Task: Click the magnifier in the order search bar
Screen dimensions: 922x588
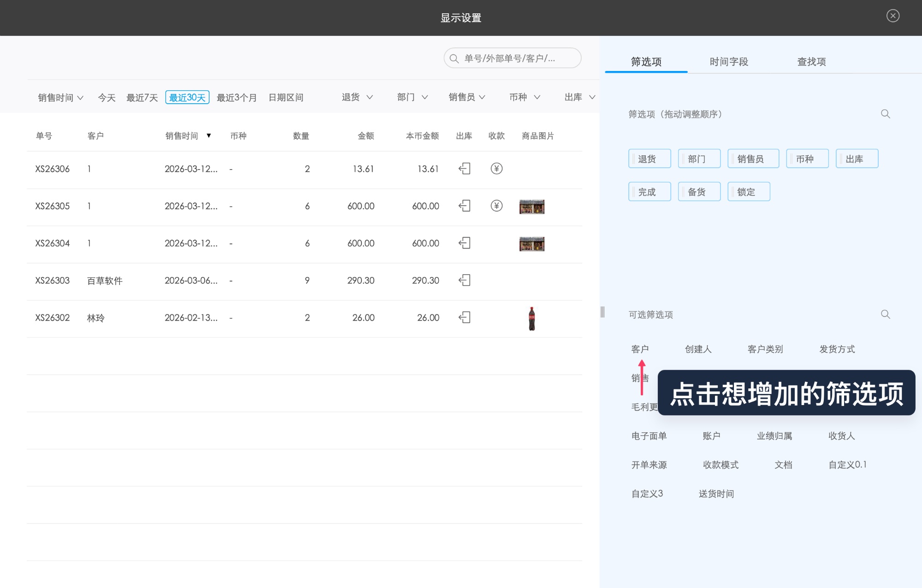Action: point(454,58)
